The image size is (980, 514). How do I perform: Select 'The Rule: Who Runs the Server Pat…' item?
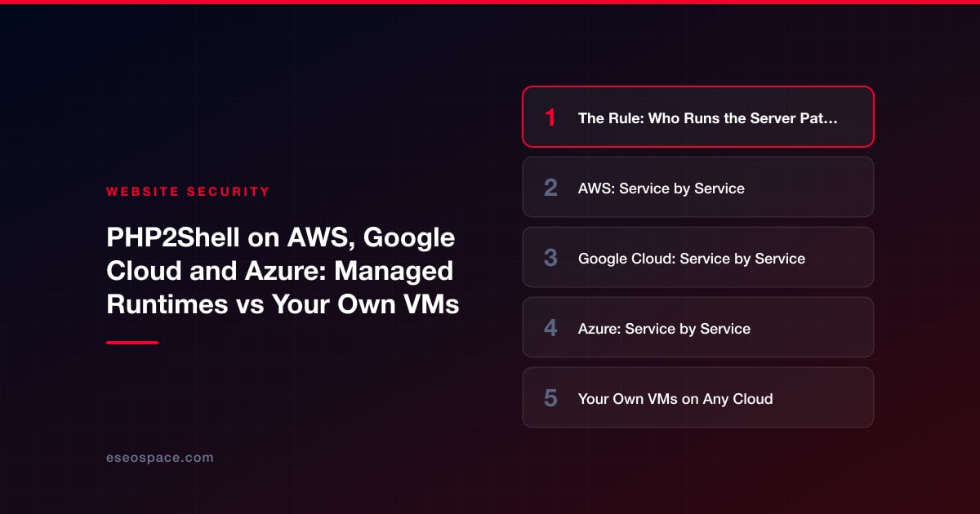[698, 117]
